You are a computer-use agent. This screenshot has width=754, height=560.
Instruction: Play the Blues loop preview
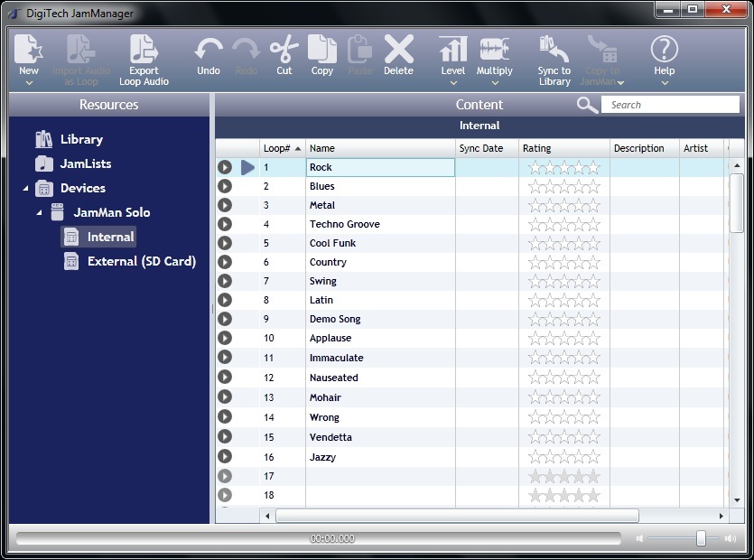tap(225, 186)
